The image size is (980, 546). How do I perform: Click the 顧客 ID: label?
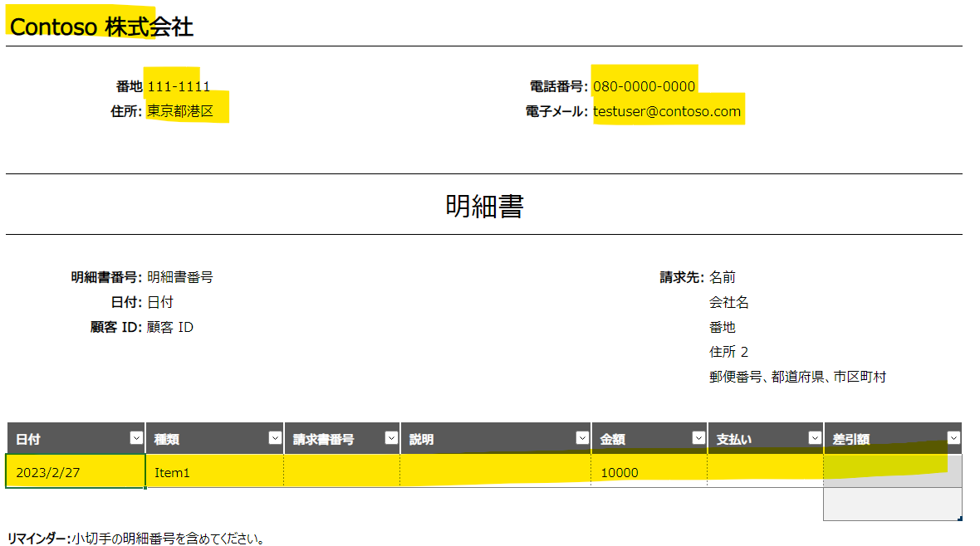(x=116, y=327)
